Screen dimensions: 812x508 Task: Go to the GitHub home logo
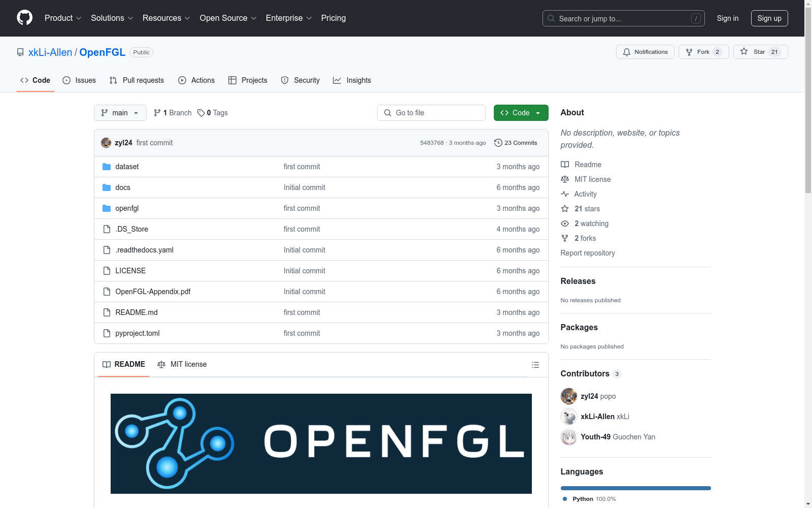click(24, 18)
